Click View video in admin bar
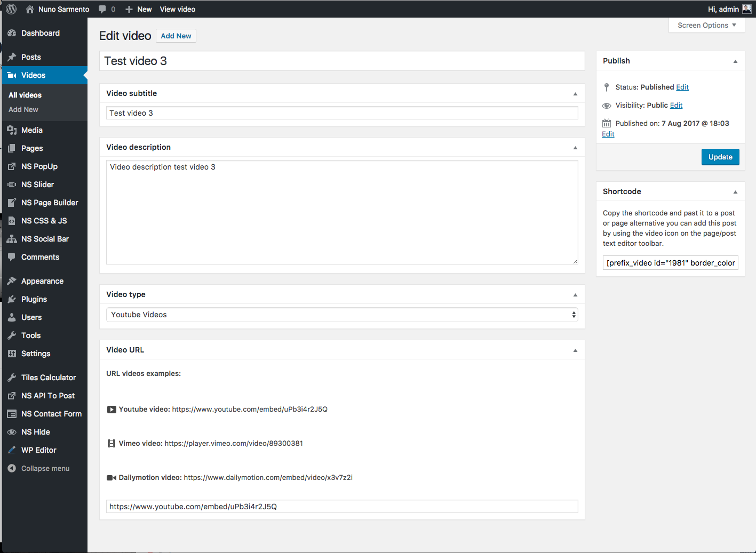 [x=178, y=9]
